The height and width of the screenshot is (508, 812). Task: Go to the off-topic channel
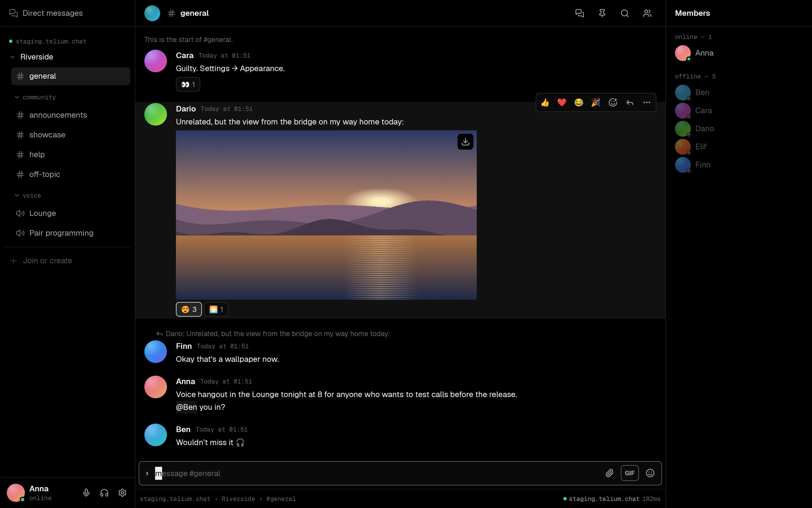pos(70,174)
